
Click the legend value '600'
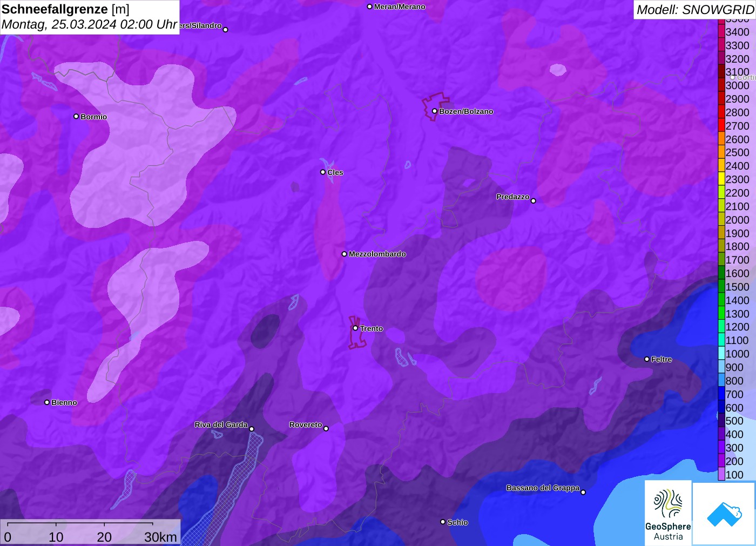tap(734, 408)
